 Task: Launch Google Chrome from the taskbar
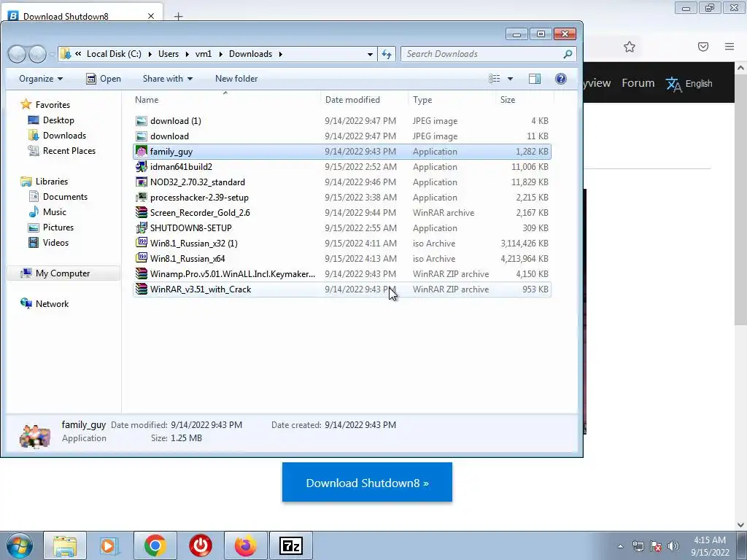[155, 545]
